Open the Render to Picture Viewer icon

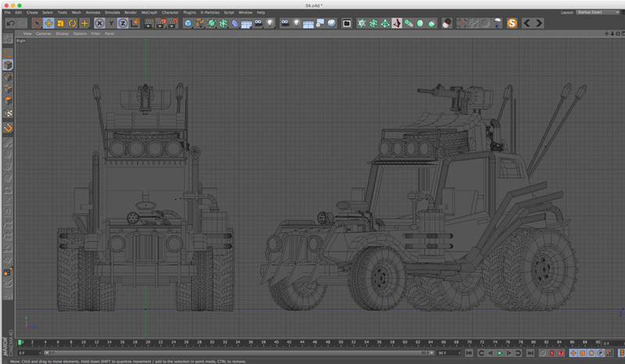click(161, 23)
